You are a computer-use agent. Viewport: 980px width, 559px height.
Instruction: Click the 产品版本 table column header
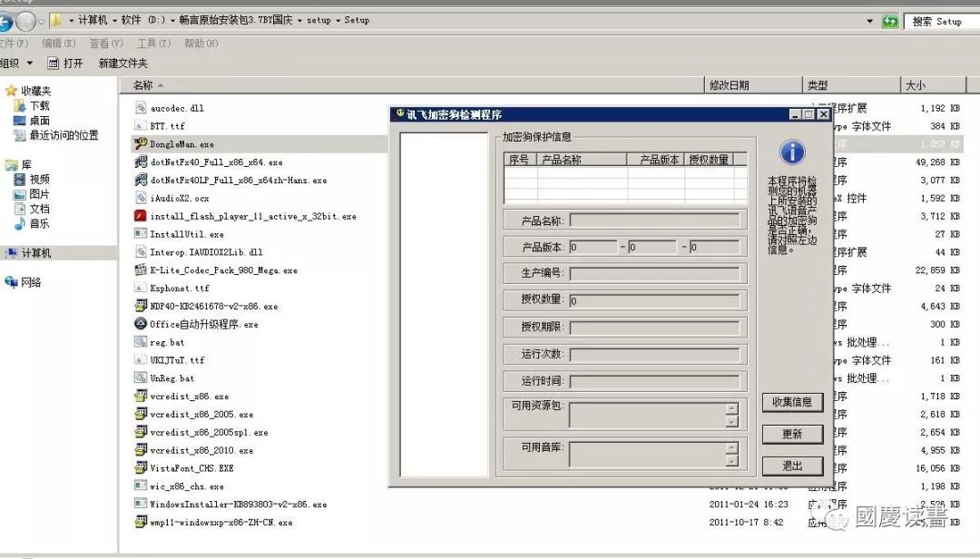(x=656, y=160)
